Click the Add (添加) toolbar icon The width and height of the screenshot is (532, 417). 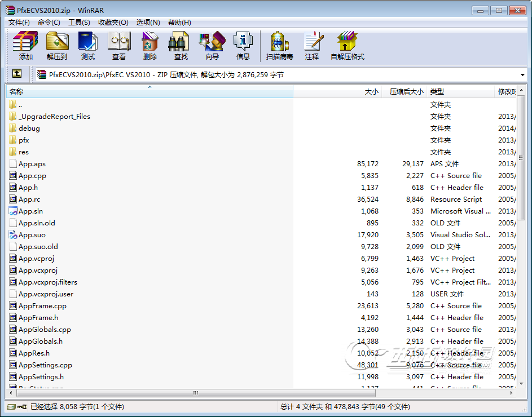[25, 41]
